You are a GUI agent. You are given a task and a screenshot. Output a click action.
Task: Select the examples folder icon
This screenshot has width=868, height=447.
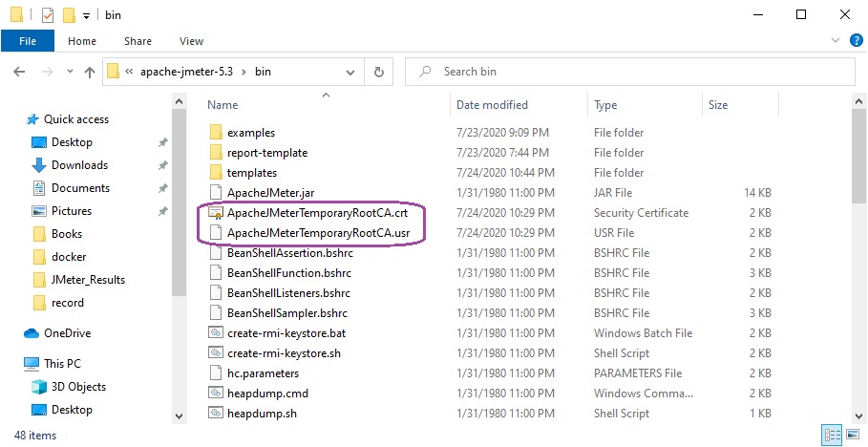[217, 133]
